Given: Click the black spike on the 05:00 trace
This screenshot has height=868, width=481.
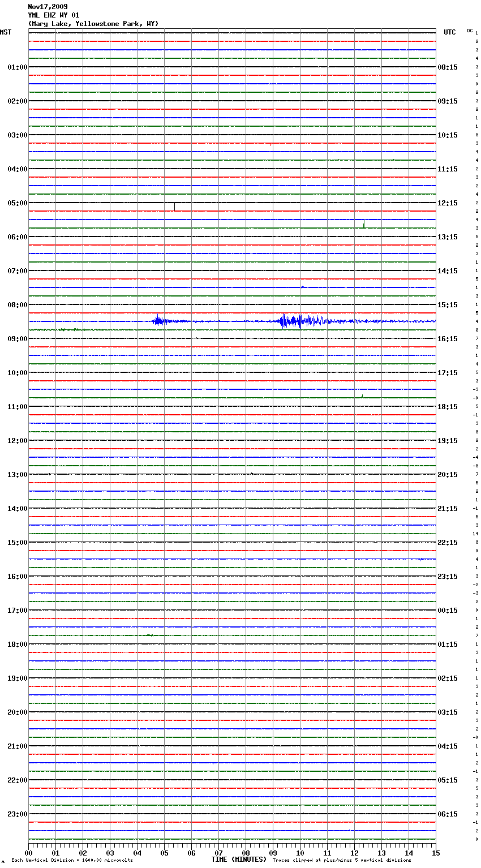Looking at the screenshot, I should pyautogui.click(x=174, y=207).
